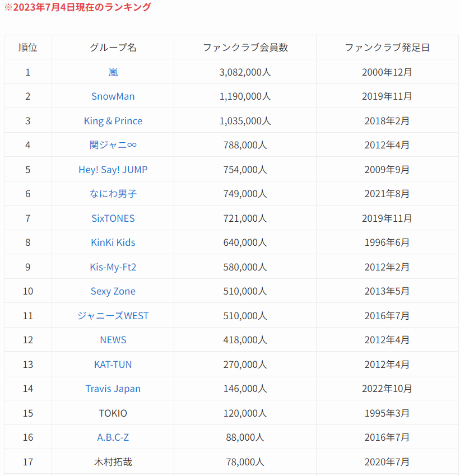This screenshot has height=476, width=460.
Task: Click the Kis-My-Ft2 link
Action: 113,267
